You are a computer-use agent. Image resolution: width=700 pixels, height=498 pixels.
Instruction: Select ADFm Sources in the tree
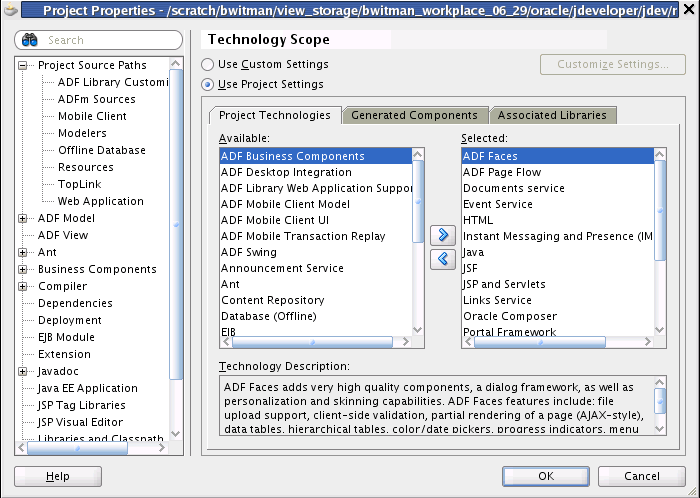(x=97, y=99)
